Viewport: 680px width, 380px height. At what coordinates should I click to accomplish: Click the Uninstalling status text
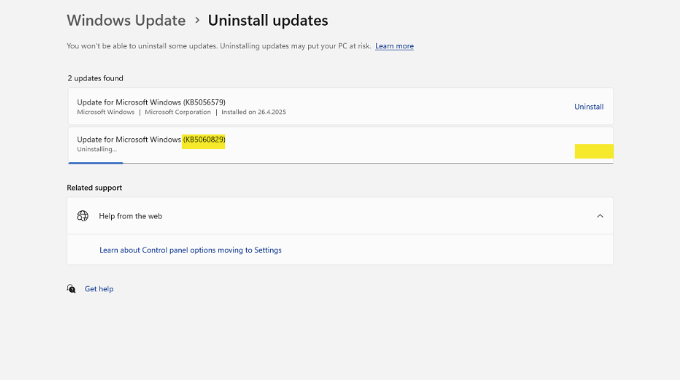click(97, 149)
